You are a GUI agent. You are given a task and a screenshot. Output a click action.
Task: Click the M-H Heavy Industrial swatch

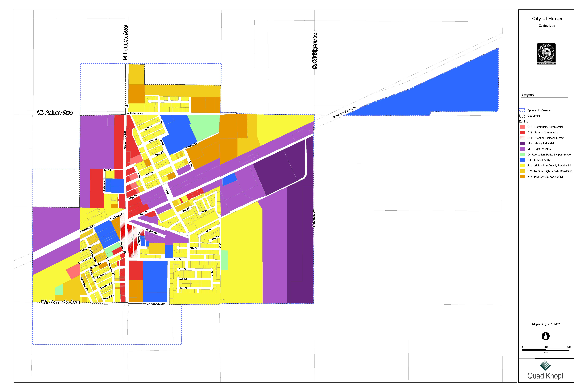point(522,143)
